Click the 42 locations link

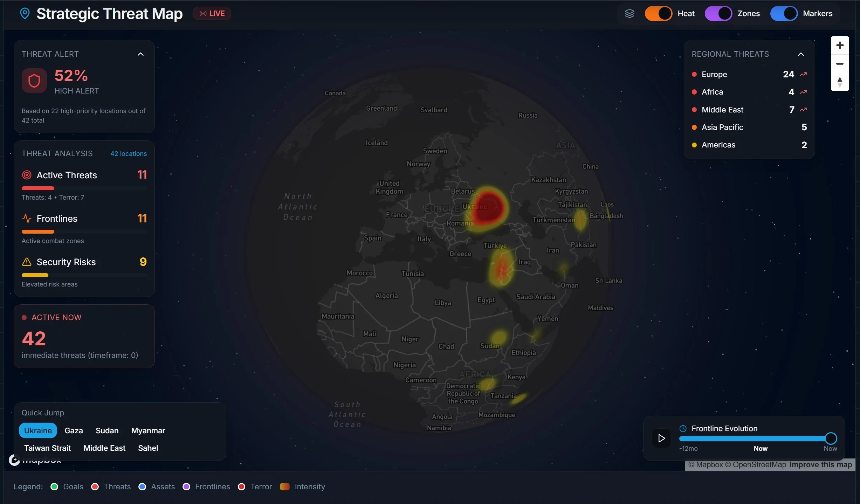click(x=129, y=153)
